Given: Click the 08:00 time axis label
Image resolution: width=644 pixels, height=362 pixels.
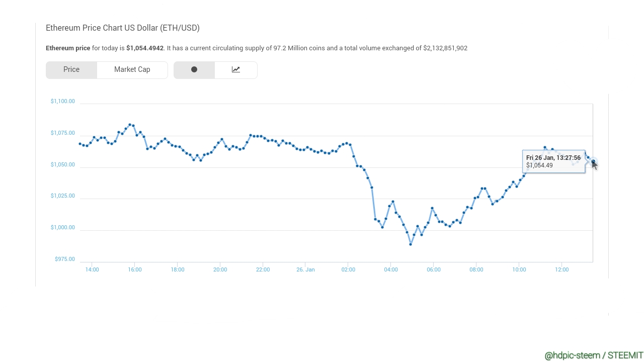Looking at the screenshot, I should [476, 270].
